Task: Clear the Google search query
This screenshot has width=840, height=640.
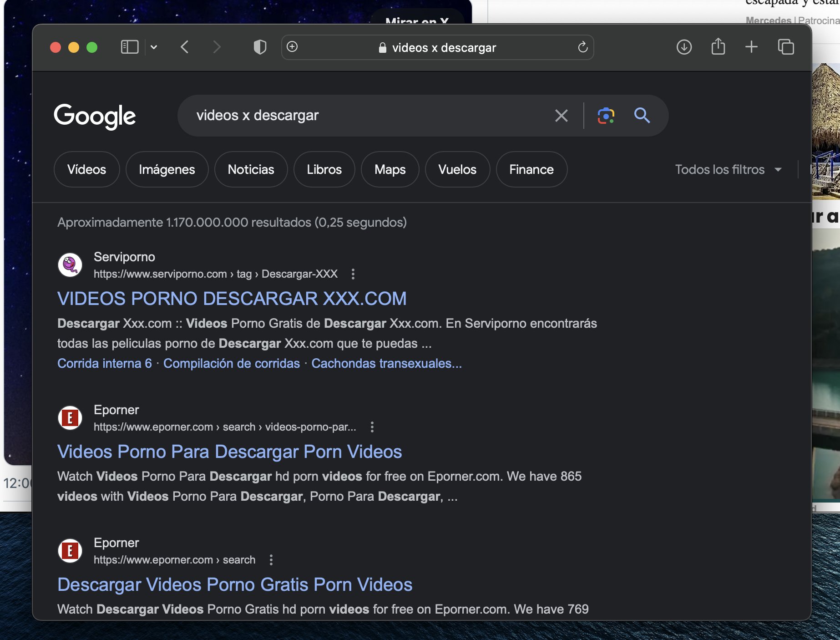Action: pyautogui.click(x=561, y=116)
